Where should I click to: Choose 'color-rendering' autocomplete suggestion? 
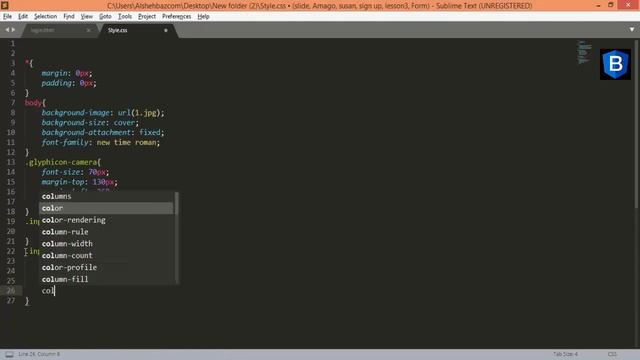[x=106, y=220]
